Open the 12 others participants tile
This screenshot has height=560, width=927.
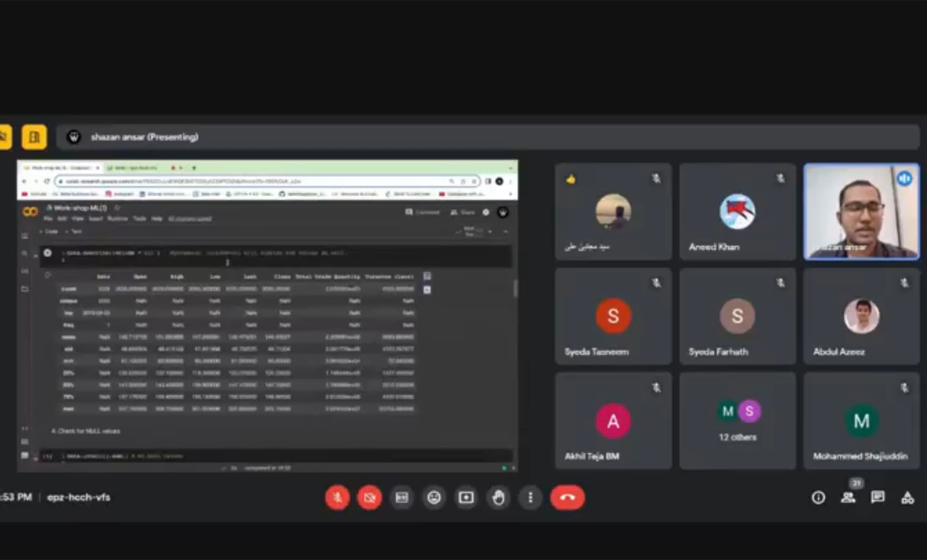[x=737, y=421]
